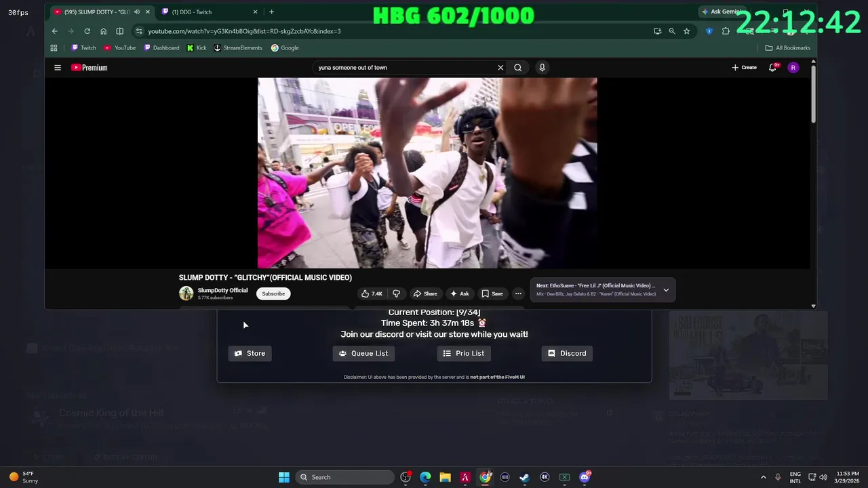Ask about this video
The height and width of the screenshot is (488, 868).
(459, 293)
